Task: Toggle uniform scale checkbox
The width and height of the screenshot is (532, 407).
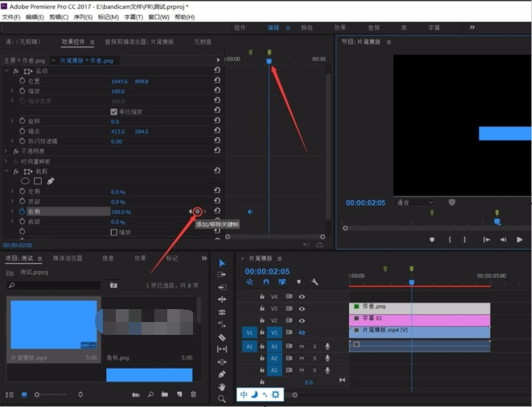Action: 114,112
